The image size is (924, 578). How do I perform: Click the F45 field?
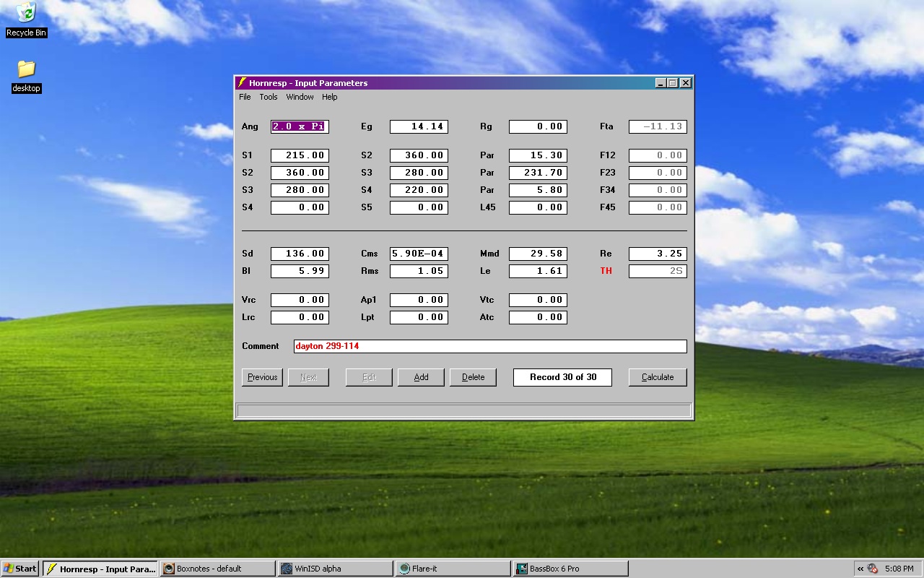658,207
